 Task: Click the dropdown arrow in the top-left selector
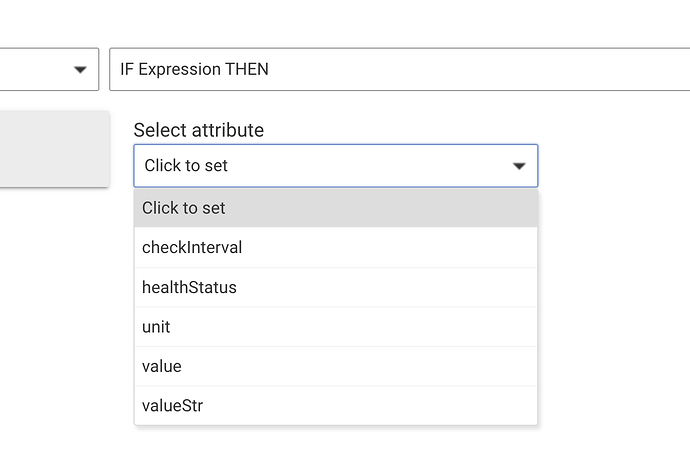(x=79, y=70)
